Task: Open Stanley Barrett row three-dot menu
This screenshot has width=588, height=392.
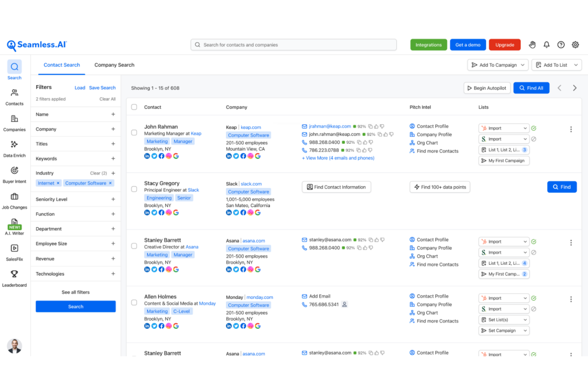Action: tap(571, 243)
